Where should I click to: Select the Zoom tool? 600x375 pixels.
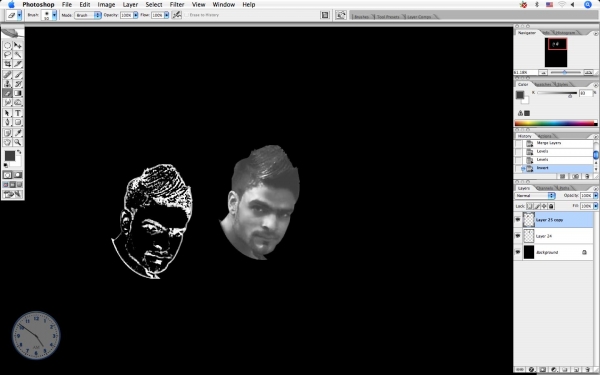click(18, 142)
